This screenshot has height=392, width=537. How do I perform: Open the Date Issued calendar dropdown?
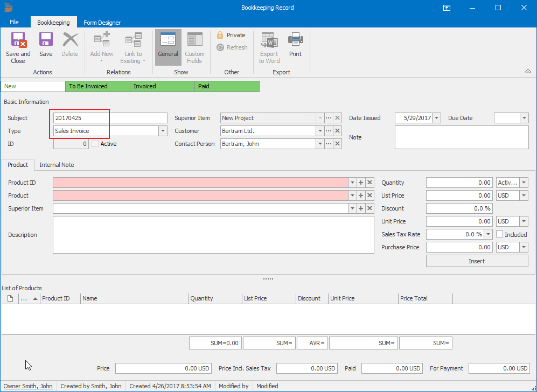[x=436, y=118]
